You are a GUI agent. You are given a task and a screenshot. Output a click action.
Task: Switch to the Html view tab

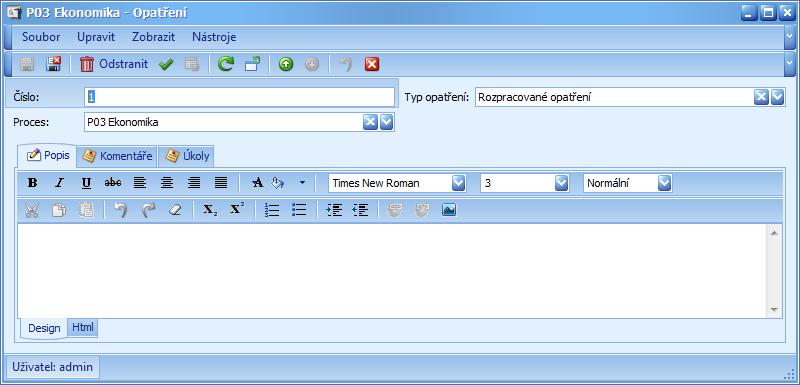click(x=83, y=327)
